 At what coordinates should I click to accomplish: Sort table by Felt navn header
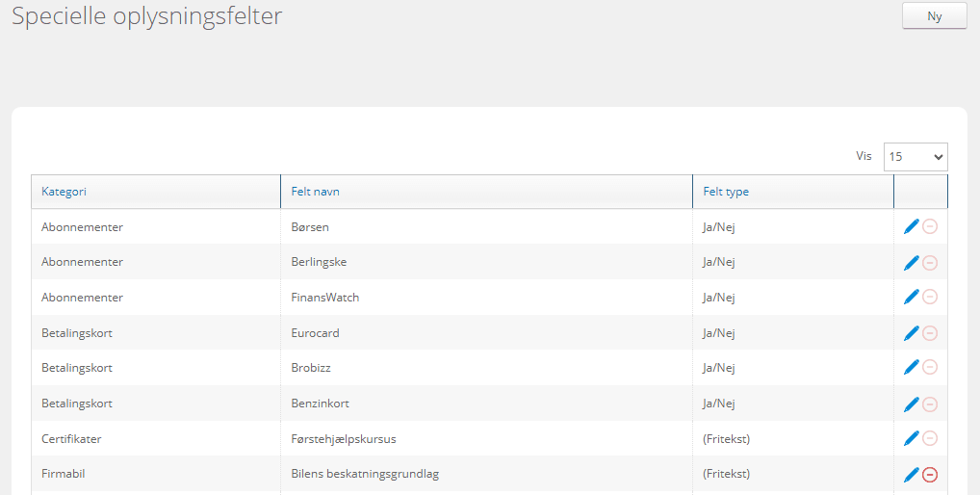tap(316, 192)
